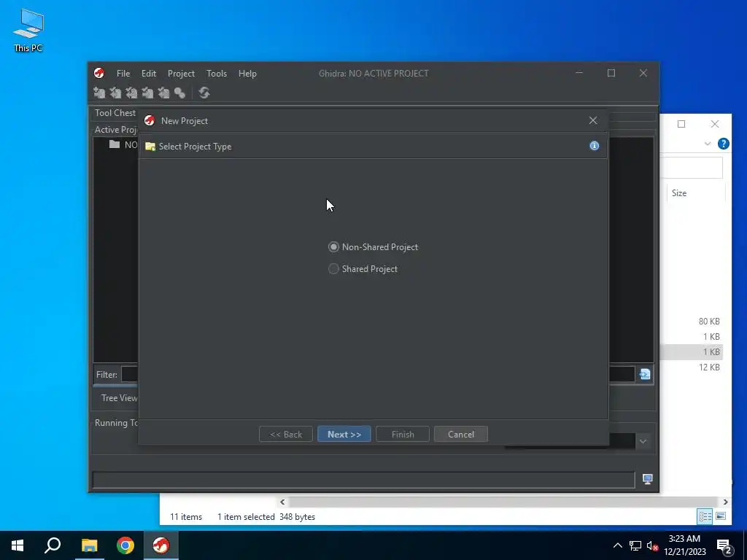Image resolution: width=747 pixels, height=560 pixels.
Task: Click the folder icon beside Select Project Type
Action: 150,146
